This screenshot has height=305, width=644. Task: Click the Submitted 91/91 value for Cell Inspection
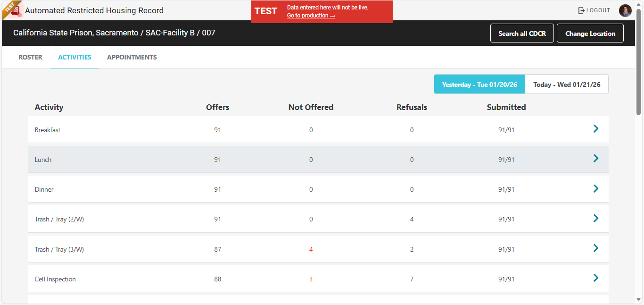pos(506,279)
